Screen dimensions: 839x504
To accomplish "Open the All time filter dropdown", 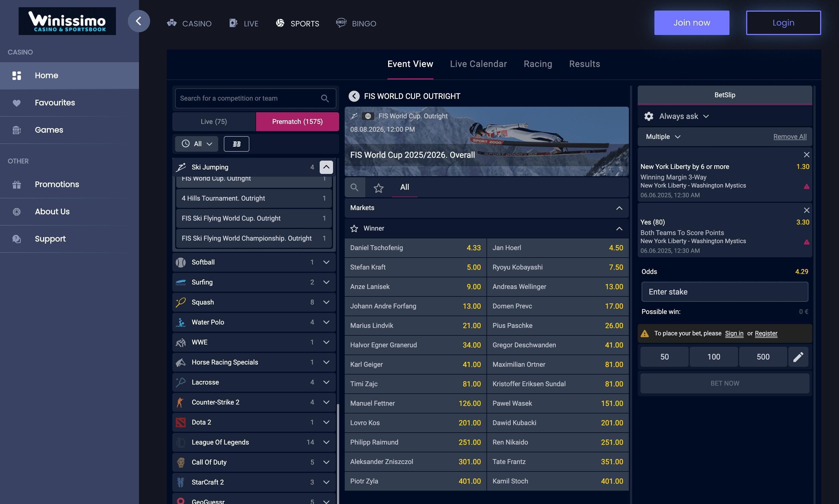I will [197, 144].
